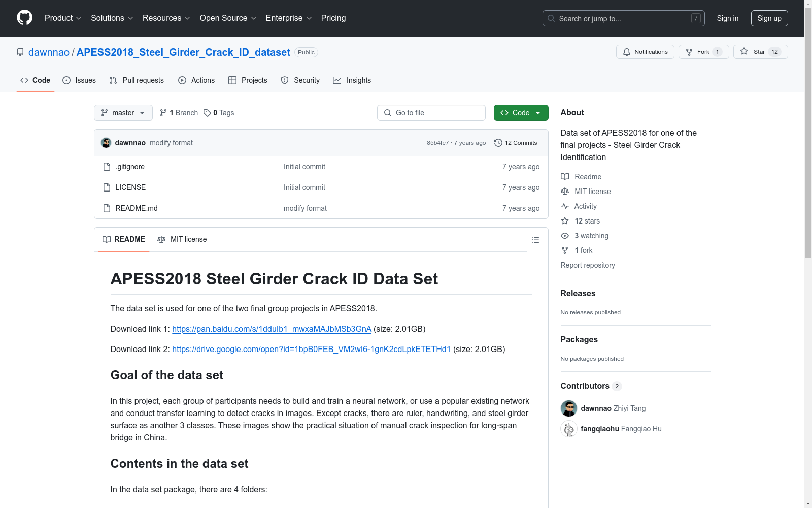Open the LICENSE file
Screen dimensions: 812x508
130,187
